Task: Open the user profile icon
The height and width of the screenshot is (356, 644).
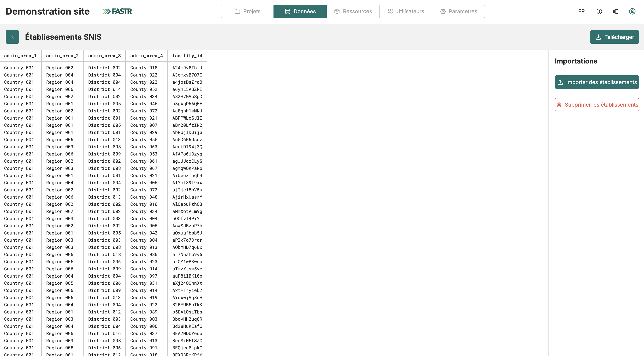Action: 632,12
